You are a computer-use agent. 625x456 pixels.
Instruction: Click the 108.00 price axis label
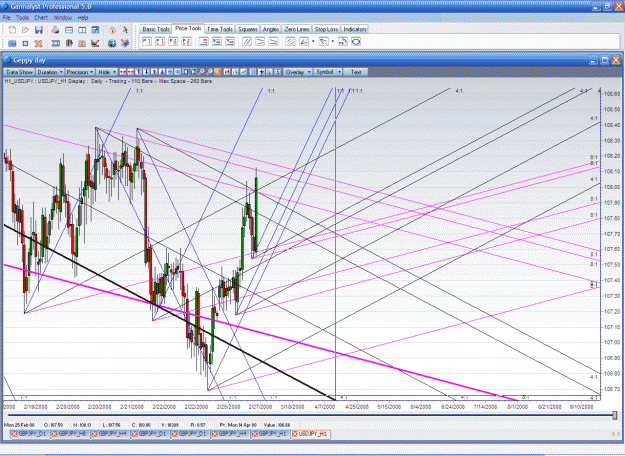point(612,187)
